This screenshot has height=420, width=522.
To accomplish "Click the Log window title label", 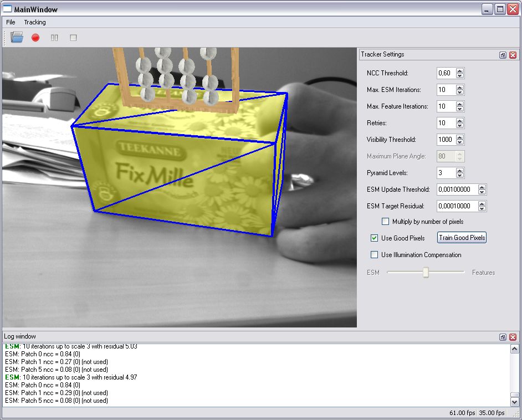I will (x=20, y=336).
